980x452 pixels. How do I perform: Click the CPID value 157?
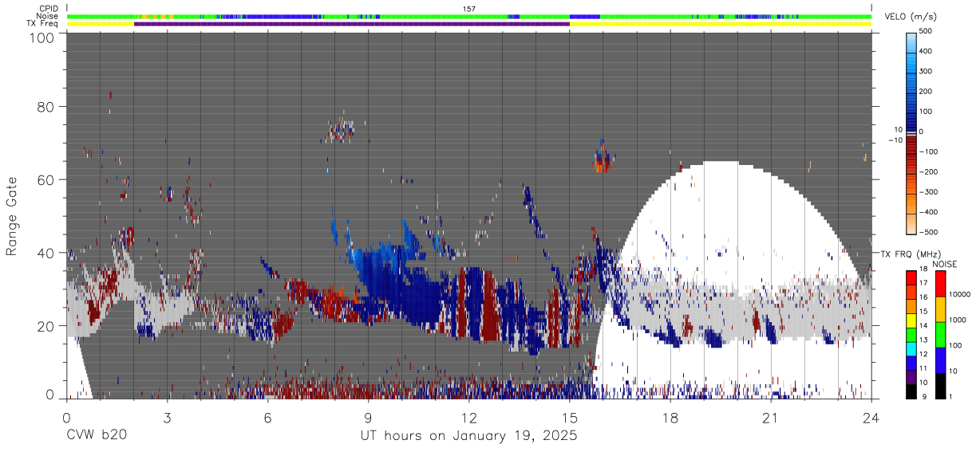pyautogui.click(x=468, y=9)
